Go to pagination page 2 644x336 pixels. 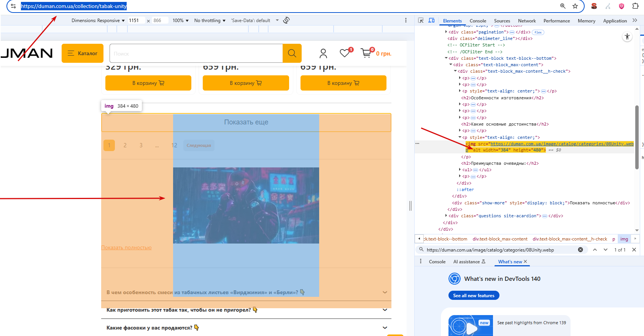tap(125, 145)
